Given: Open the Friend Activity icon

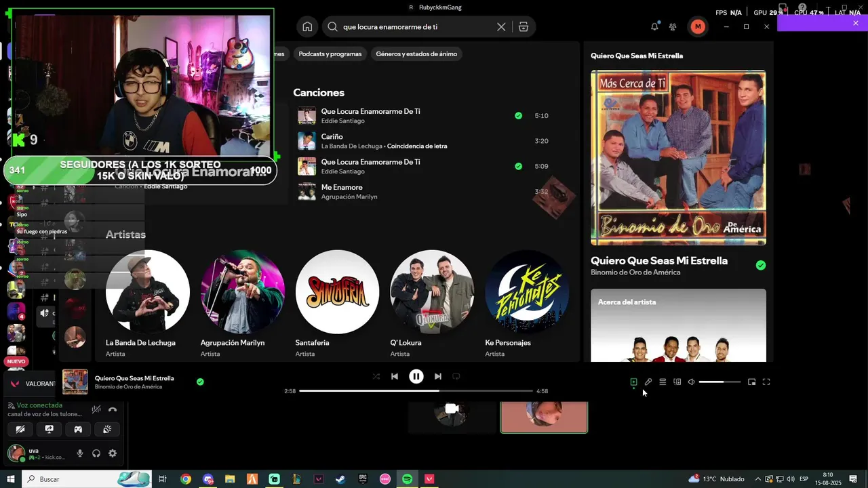Looking at the screenshot, I should pyautogui.click(x=673, y=26).
